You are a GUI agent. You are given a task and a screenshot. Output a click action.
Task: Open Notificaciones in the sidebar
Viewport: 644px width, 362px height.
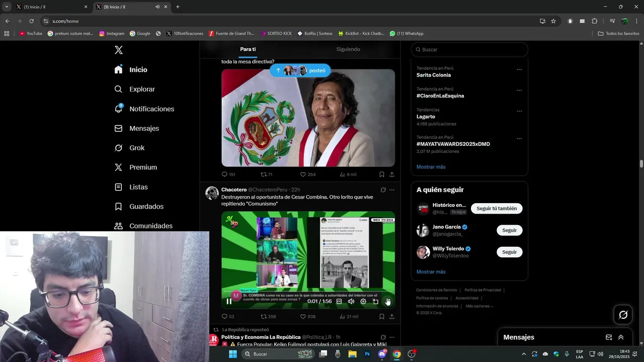[144, 109]
